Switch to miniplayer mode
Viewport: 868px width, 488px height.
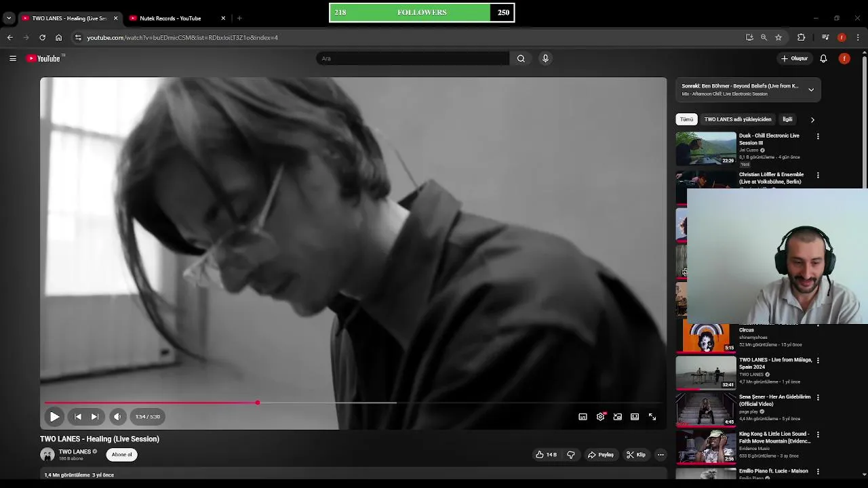click(617, 417)
